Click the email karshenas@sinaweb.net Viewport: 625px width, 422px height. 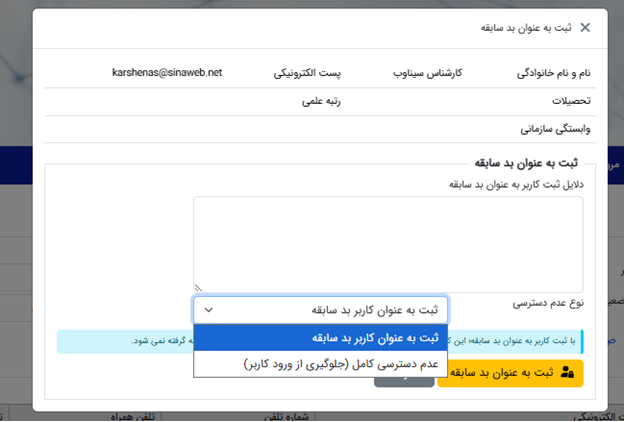pos(167,73)
